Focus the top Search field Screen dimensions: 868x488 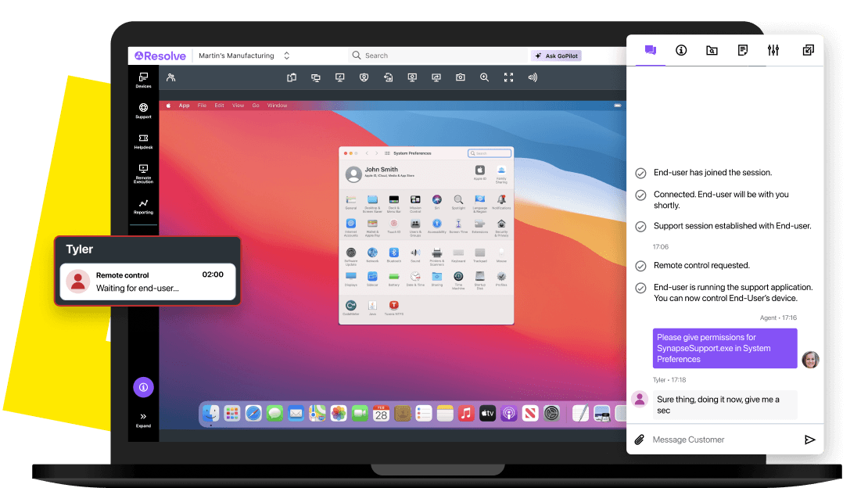click(x=437, y=56)
